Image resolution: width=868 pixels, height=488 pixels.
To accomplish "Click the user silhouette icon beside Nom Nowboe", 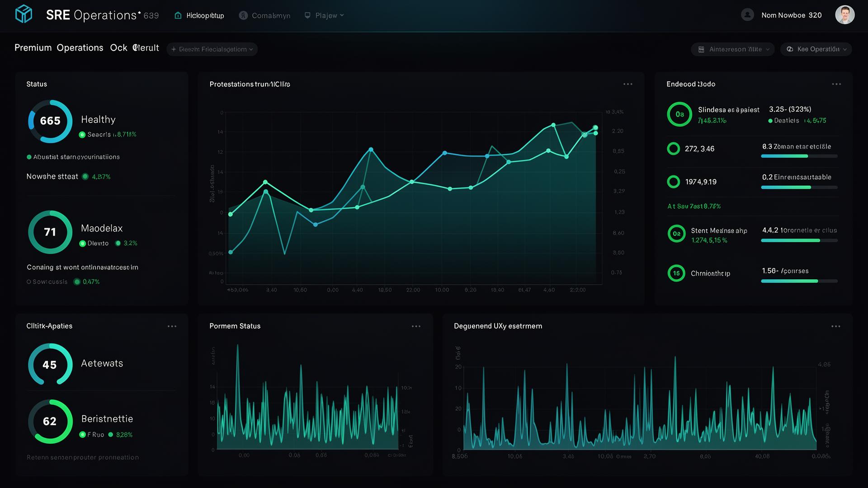I will [747, 15].
